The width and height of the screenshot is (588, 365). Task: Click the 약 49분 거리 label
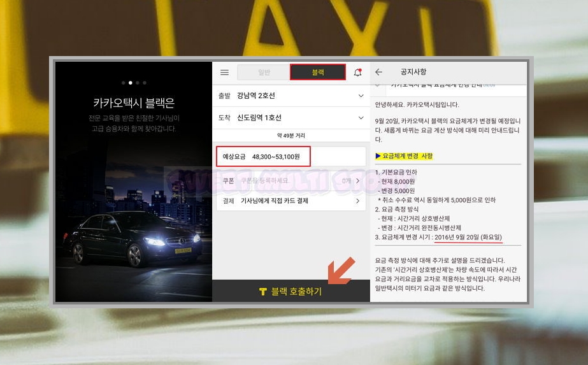click(291, 136)
